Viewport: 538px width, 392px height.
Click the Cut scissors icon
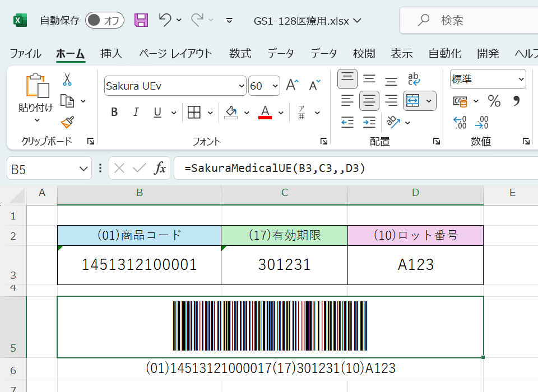click(x=67, y=79)
